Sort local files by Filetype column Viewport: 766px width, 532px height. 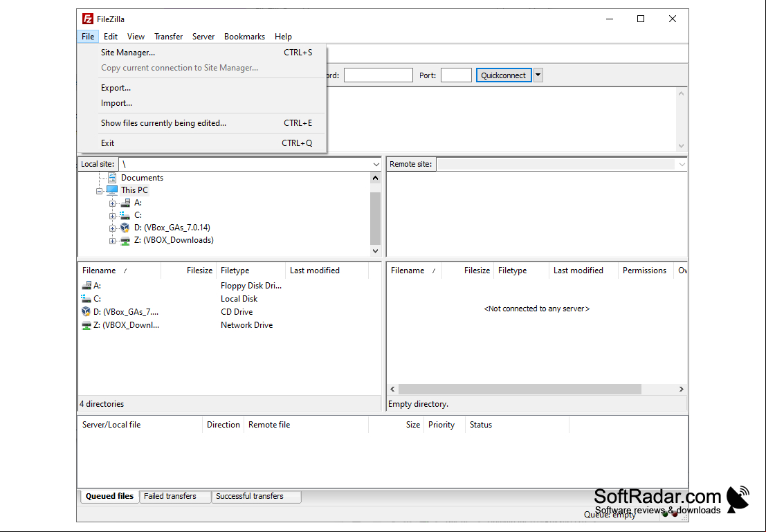coord(250,270)
